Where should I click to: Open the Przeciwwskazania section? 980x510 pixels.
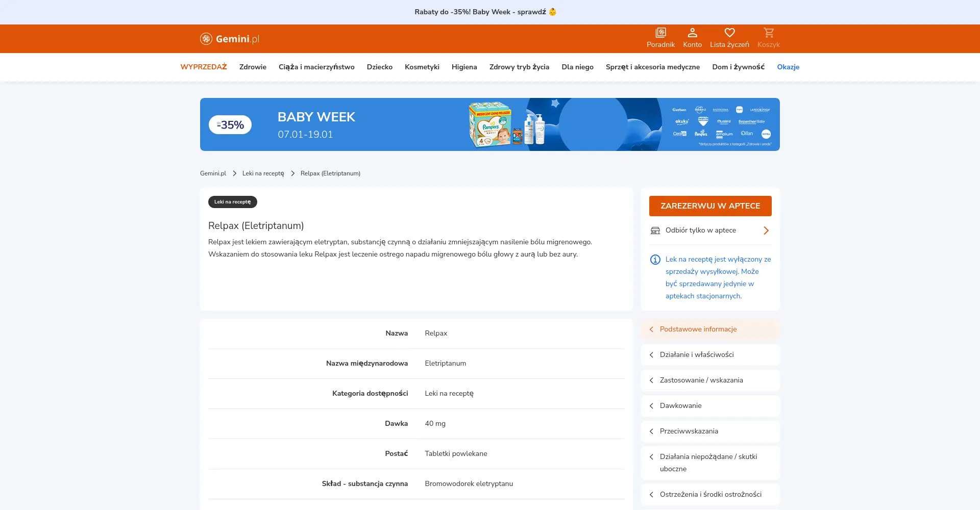point(710,431)
